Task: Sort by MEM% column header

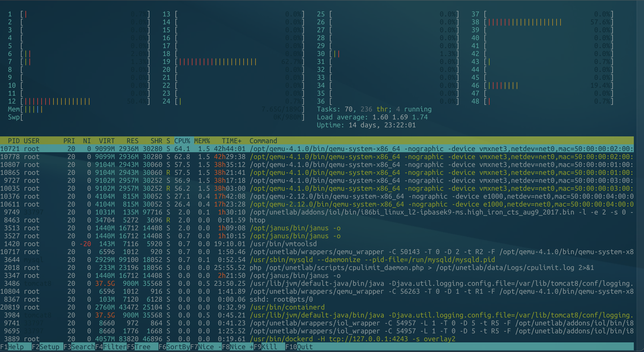Action: [202, 141]
